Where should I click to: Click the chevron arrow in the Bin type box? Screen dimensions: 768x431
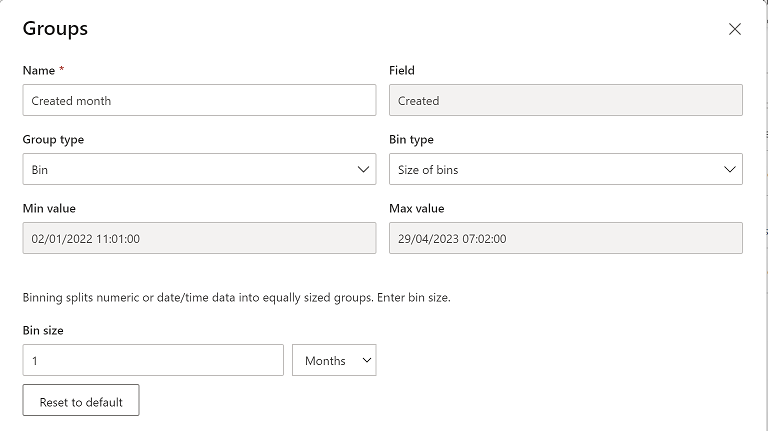729,169
